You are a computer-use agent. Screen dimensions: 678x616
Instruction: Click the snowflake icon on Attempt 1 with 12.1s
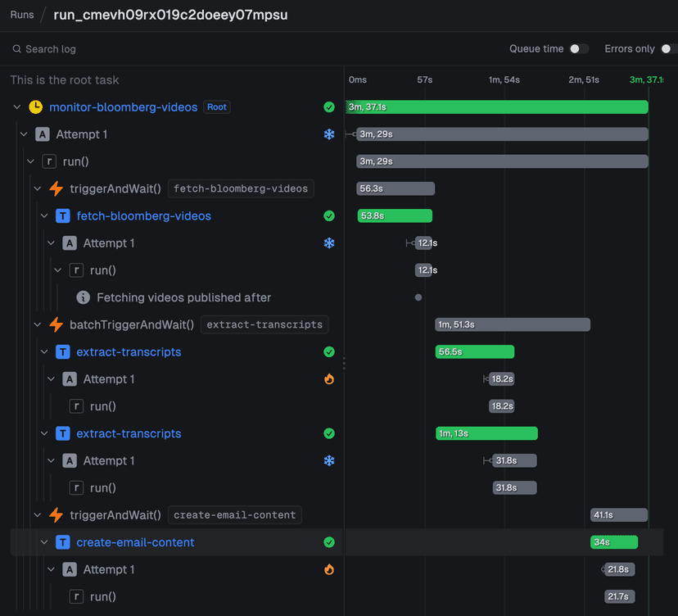pos(329,243)
